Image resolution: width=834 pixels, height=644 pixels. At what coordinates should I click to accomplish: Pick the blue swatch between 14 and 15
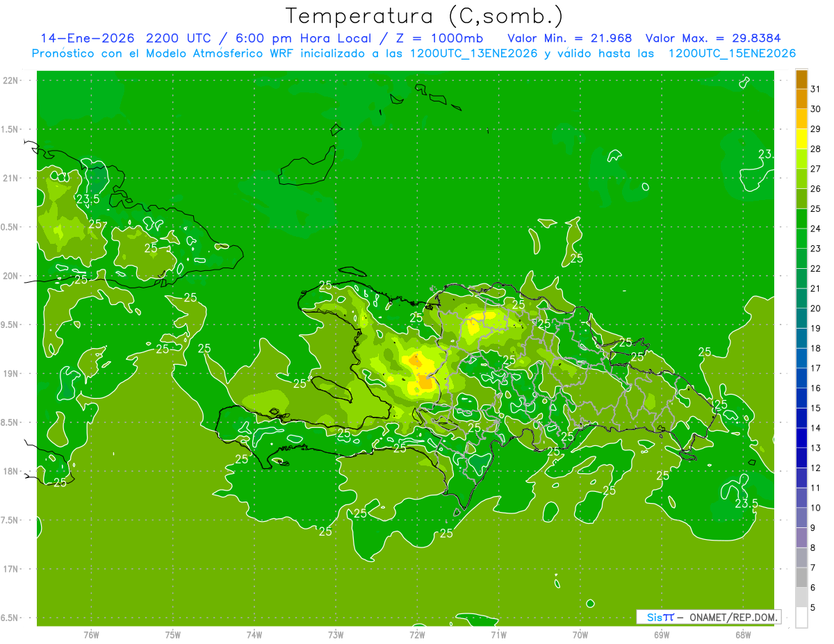tap(801, 418)
